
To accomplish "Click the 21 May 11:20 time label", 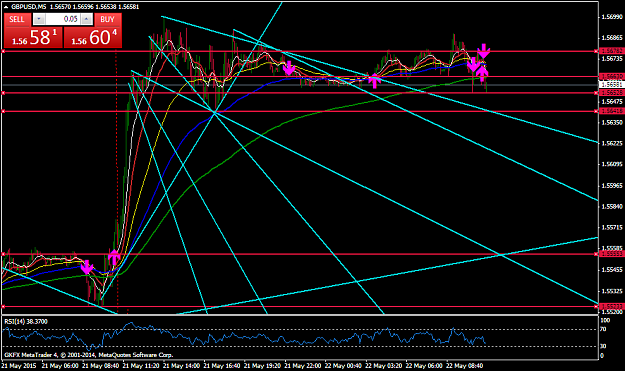I will pyautogui.click(x=141, y=365).
